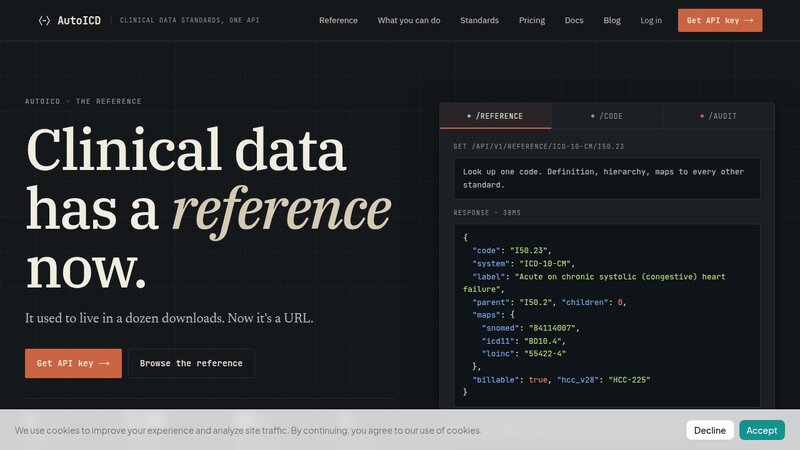Click the RESPONSE · 38MS label

(487, 213)
